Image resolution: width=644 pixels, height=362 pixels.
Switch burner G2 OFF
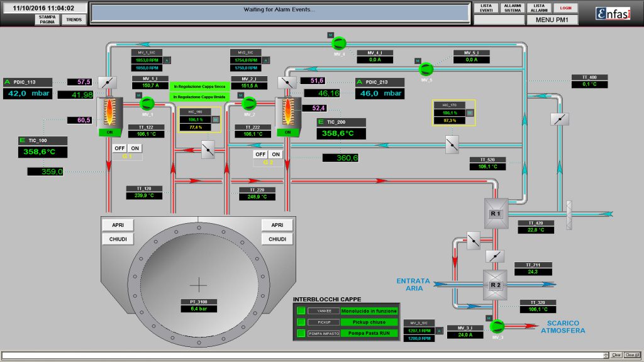pos(260,155)
